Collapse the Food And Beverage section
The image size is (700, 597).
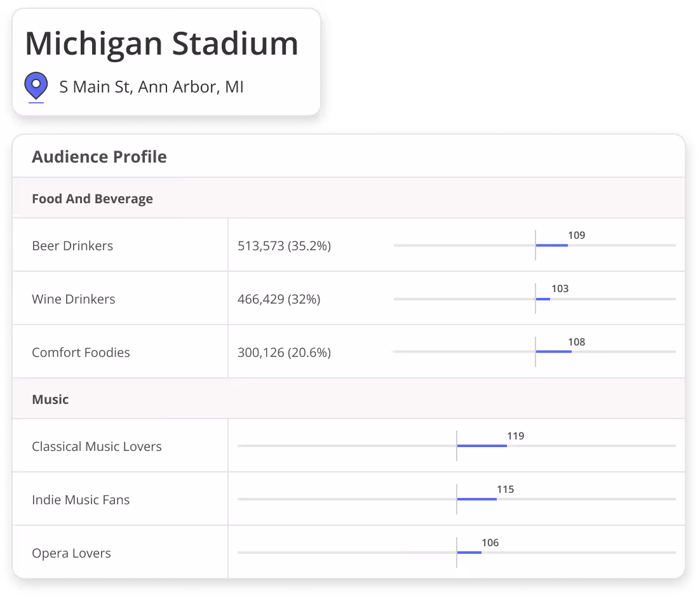(92, 198)
